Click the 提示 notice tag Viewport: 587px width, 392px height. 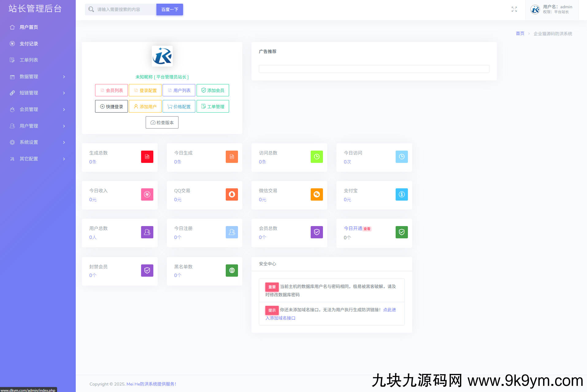(x=272, y=310)
